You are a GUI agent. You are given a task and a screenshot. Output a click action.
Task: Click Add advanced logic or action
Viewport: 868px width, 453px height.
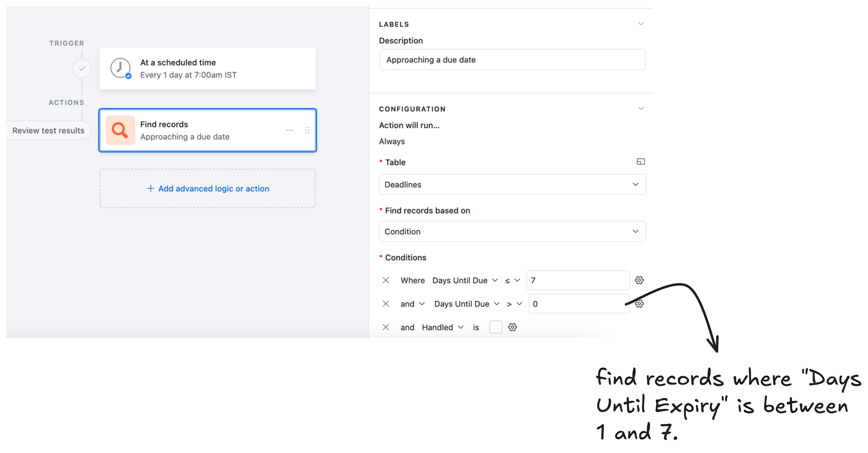[208, 189]
